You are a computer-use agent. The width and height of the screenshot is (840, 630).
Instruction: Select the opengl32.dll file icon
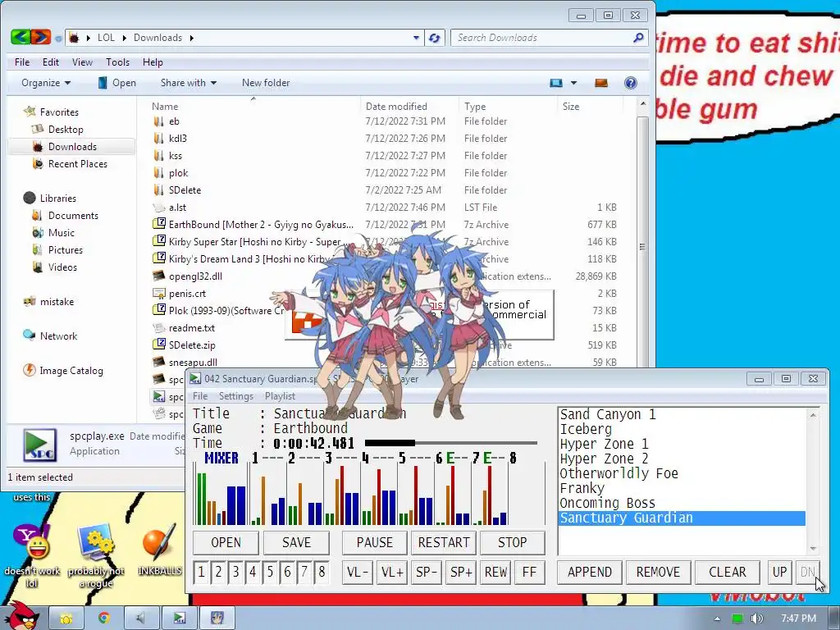point(158,276)
